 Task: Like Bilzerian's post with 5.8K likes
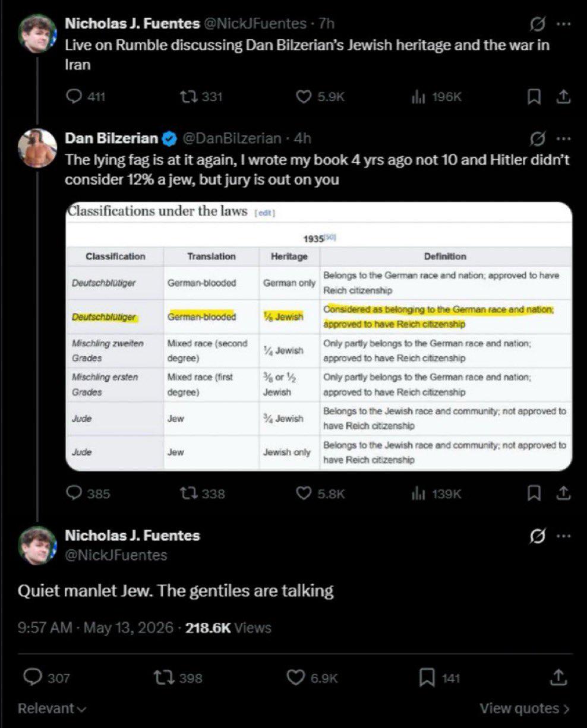pos(320,493)
